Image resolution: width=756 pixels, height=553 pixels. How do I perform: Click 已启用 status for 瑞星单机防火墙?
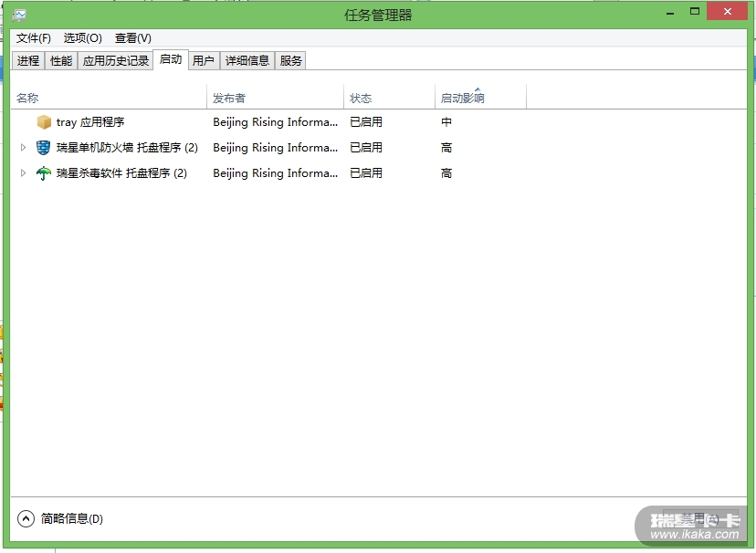point(366,148)
